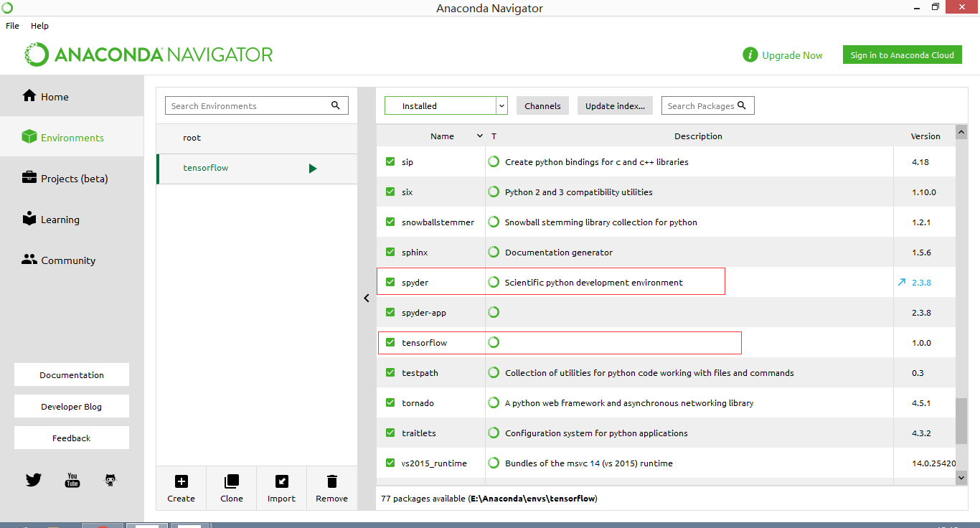Screen dimensions: 980x528
Task: Select the Environments cube icon
Action: [x=29, y=137]
